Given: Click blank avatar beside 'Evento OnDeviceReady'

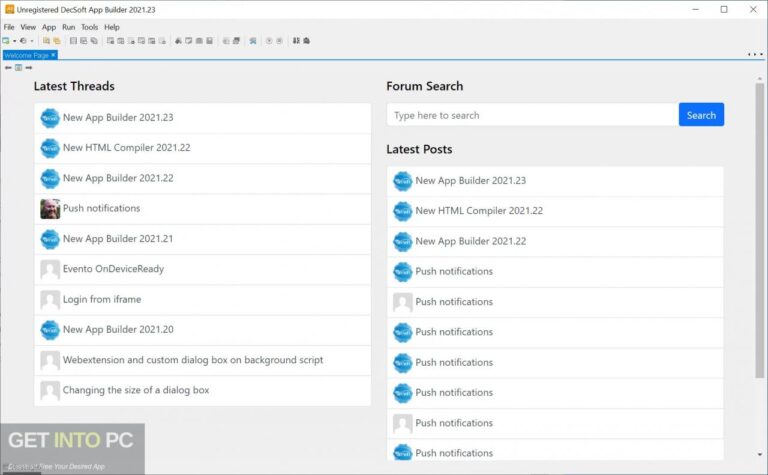Looking at the screenshot, I should (x=50, y=269).
